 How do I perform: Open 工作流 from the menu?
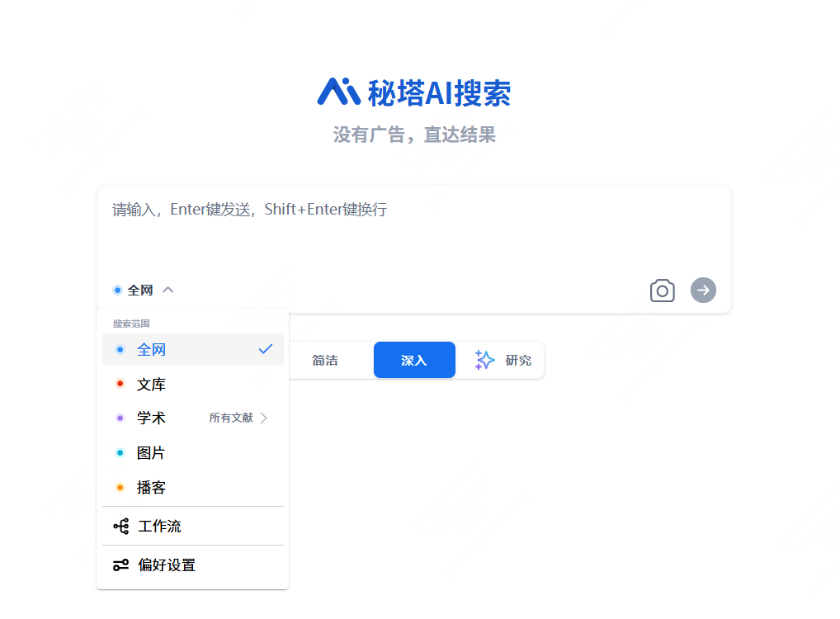193,527
